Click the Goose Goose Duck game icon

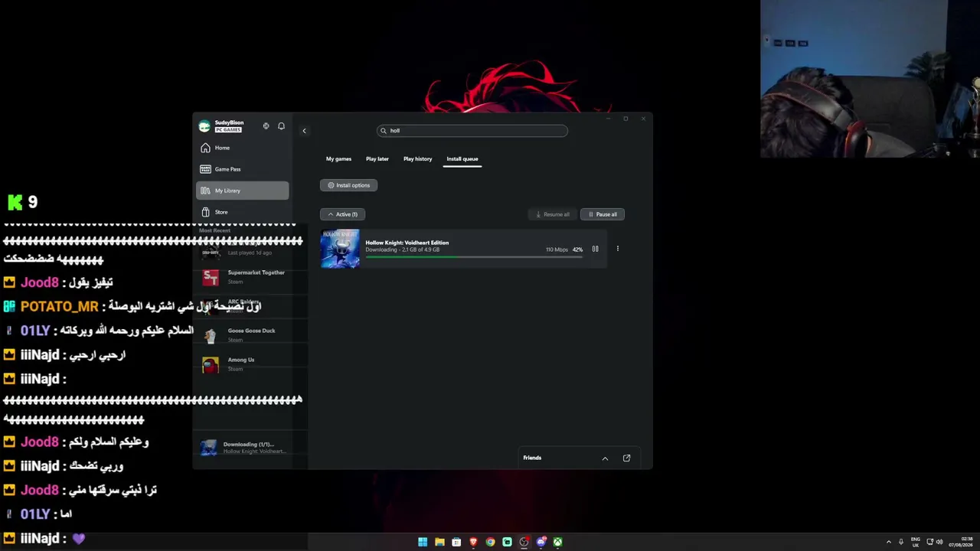[x=211, y=335]
